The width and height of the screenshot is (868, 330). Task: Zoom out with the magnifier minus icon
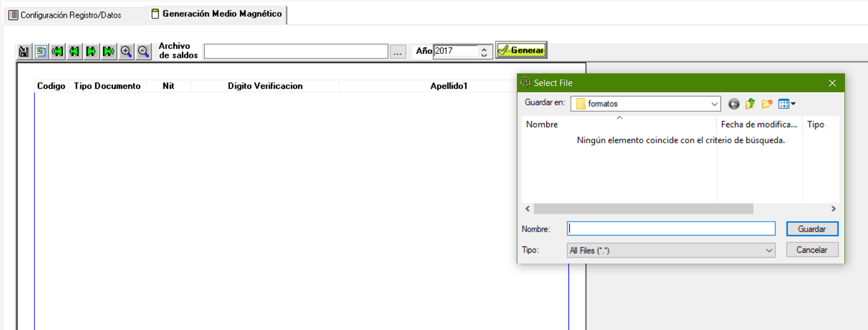pyautogui.click(x=143, y=52)
